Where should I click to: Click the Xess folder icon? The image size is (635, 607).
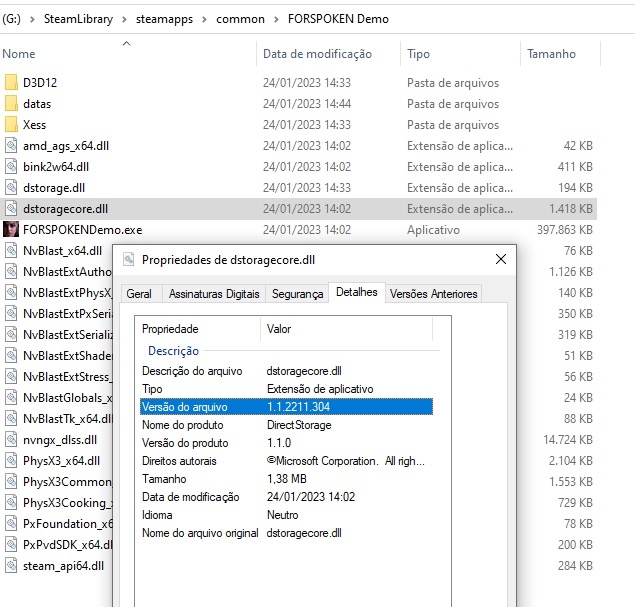[x=11, y=125]
